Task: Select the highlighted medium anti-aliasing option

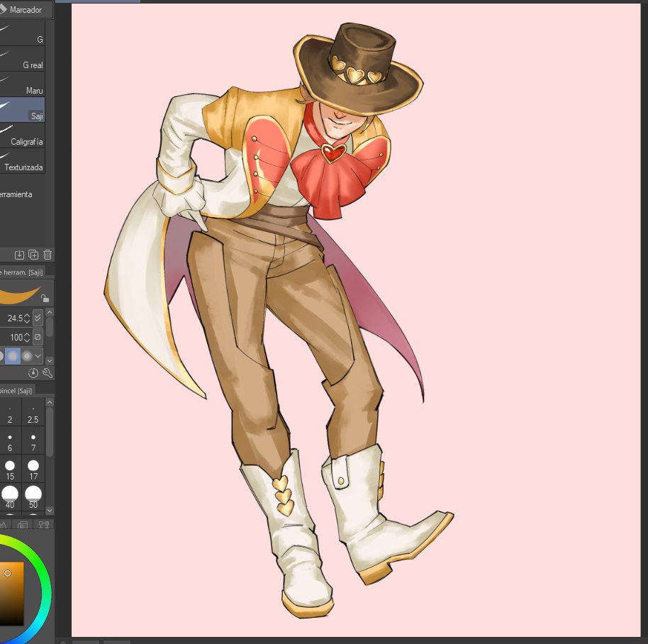Action: pos(13,356)
